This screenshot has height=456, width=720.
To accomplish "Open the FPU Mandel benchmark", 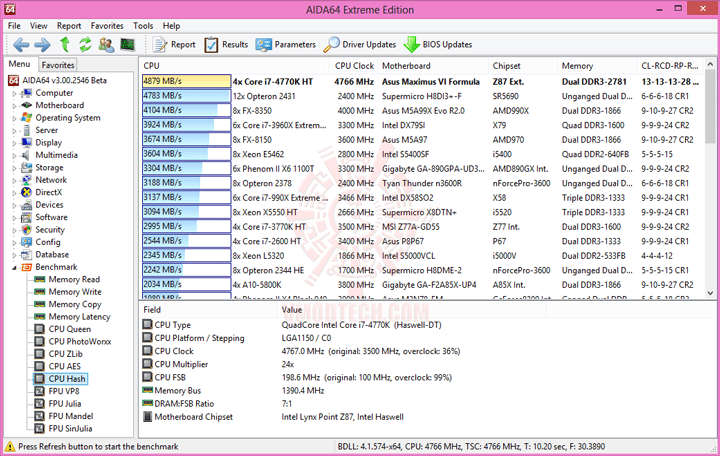I will click(71, 416).
